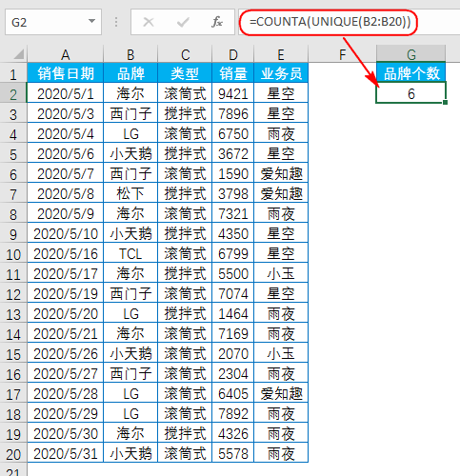Click header cell 品牌
This screenshot has height=476, width=460.
point(130,72)
